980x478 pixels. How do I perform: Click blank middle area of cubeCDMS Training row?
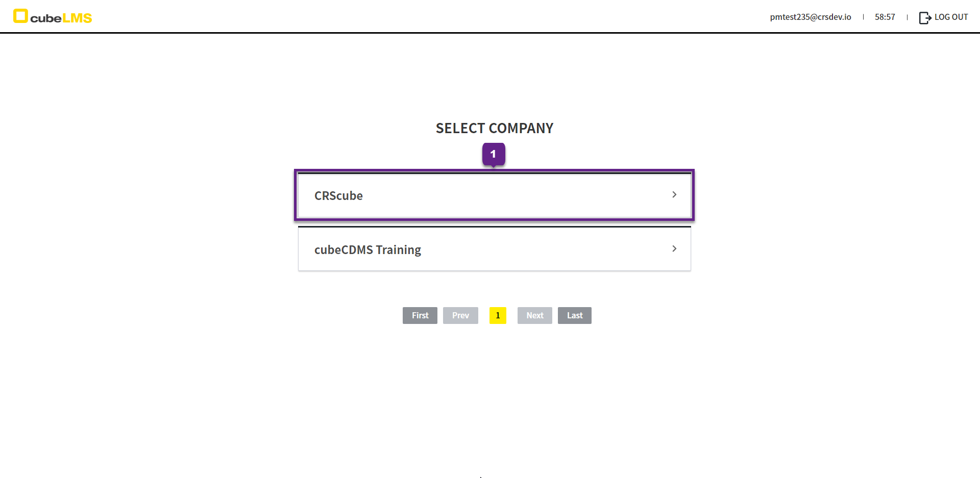coord(536,250)
